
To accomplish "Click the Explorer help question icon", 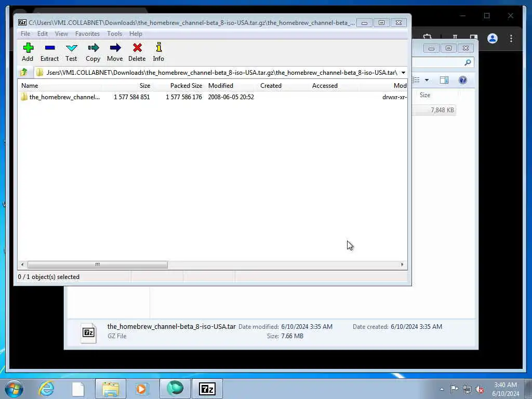I will (463, 80).
